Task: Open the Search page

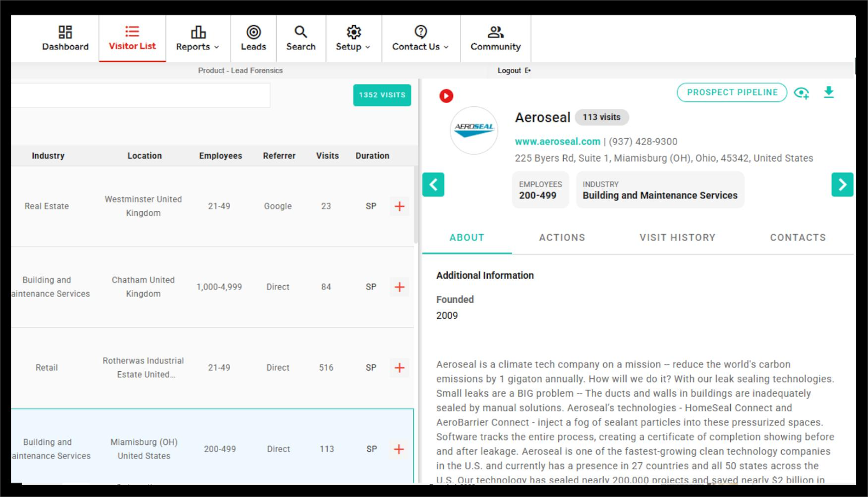Action: (301, 38)
